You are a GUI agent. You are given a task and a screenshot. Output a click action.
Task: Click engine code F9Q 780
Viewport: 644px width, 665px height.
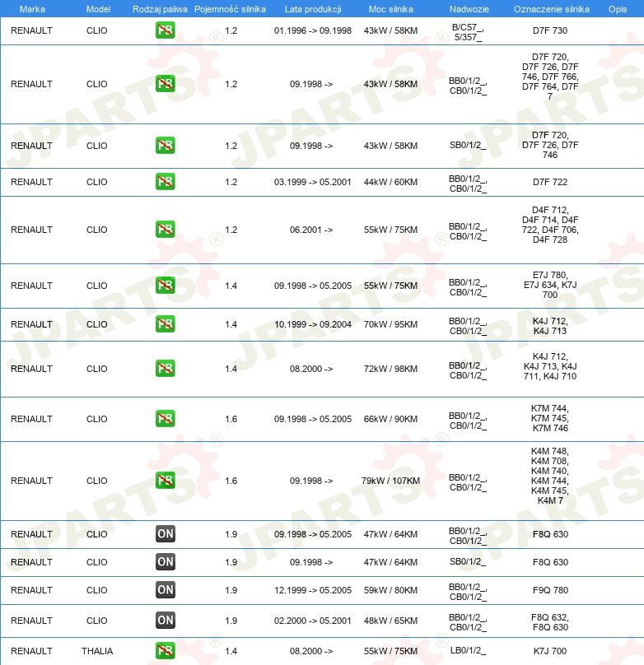[x=550, y=590]
